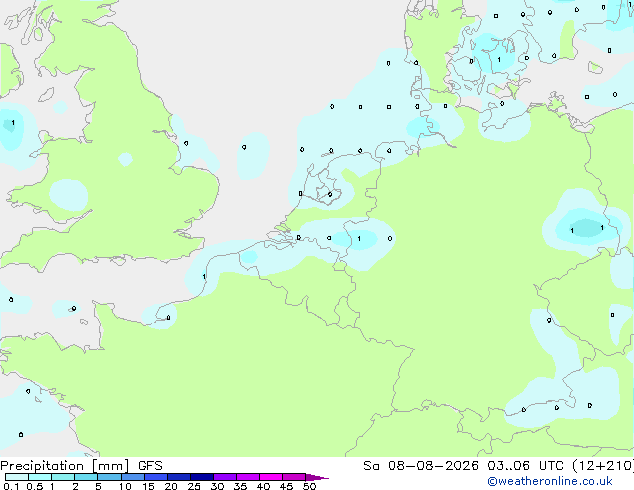Pick the 0.5–1 mm legend color
The width and height of the screenshot is (634, 490).
point(40,477)
